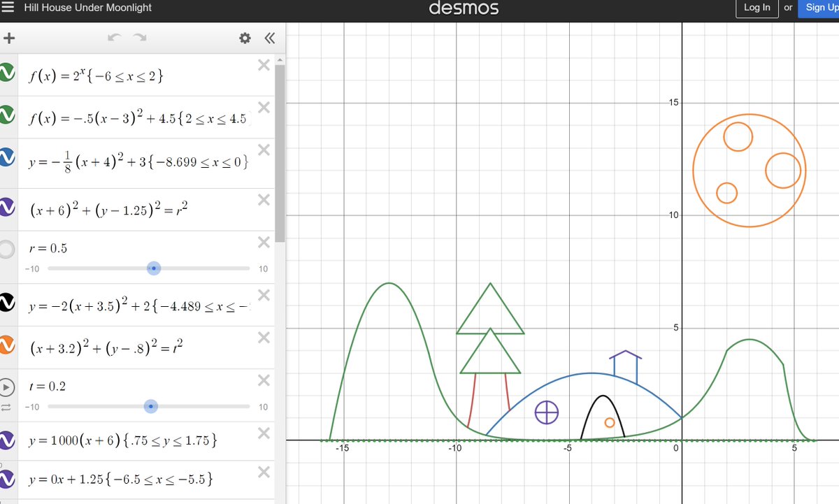Delete the y=-2(x+3.5)²+2 expression
Screen dimensions: 839x504
pos(264,295)
